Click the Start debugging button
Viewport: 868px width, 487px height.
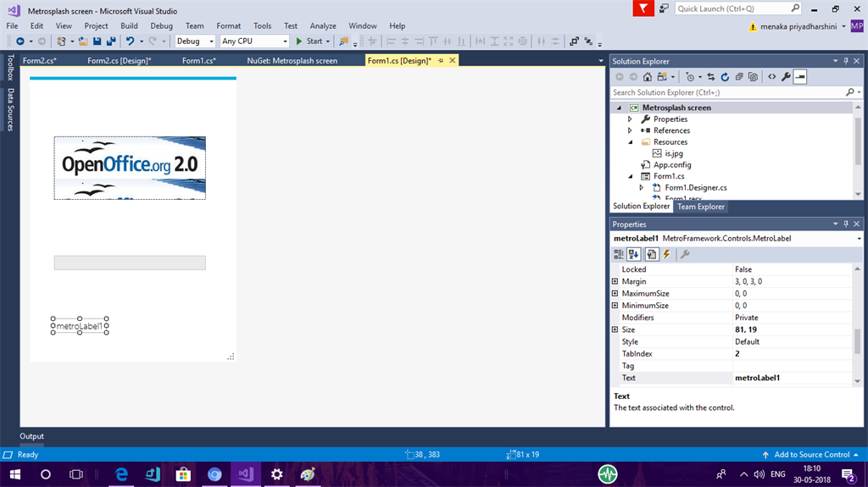(309, 41)
